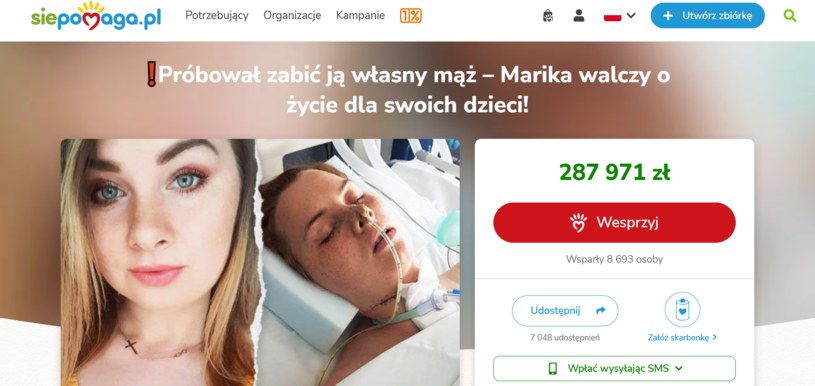Click the phone icon for SMS payment
The height and width of the screenshot is (386, 815).
coord(553,368)
